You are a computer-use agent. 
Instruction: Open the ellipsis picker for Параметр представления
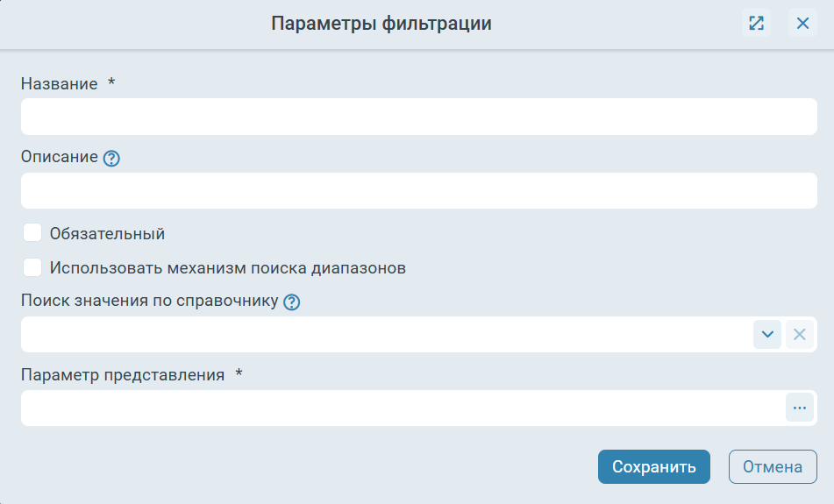800,408
